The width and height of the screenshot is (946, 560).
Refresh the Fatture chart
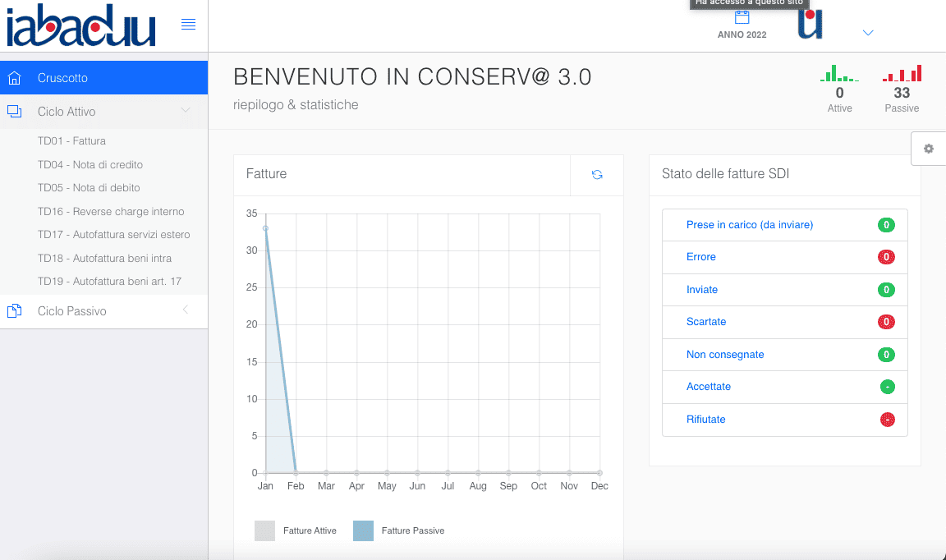tap(597, 175)
